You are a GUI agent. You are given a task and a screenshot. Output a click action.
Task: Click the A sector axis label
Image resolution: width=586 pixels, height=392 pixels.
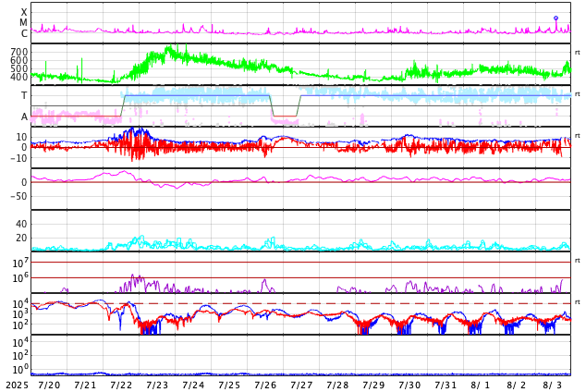[x=24, y=116]
